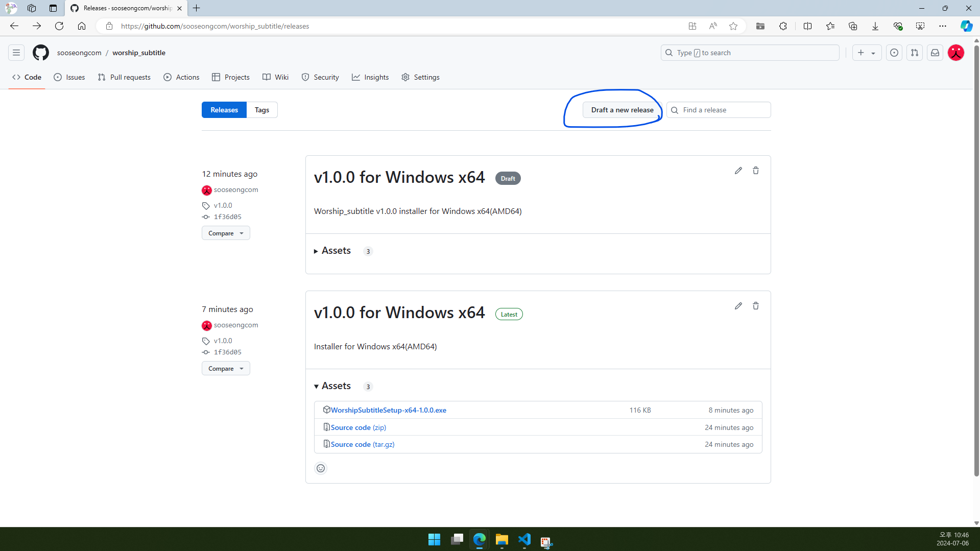Open the Pull requests tab

[124, 77]
